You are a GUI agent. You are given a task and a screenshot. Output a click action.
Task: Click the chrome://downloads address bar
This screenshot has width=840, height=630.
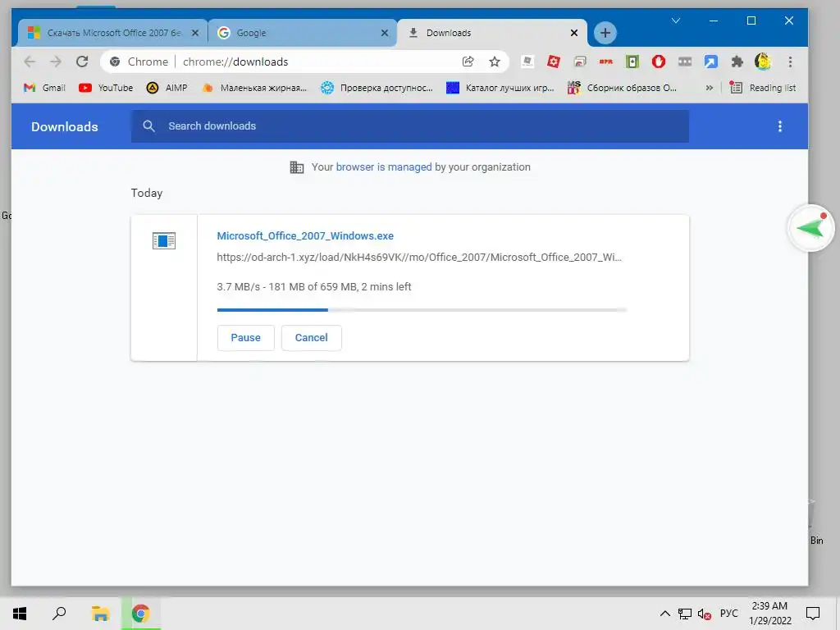click(x=304, y=62)
